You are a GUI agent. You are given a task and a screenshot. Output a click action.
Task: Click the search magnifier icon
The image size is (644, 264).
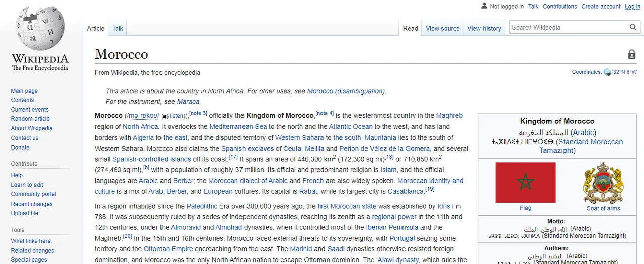point(633,27)
